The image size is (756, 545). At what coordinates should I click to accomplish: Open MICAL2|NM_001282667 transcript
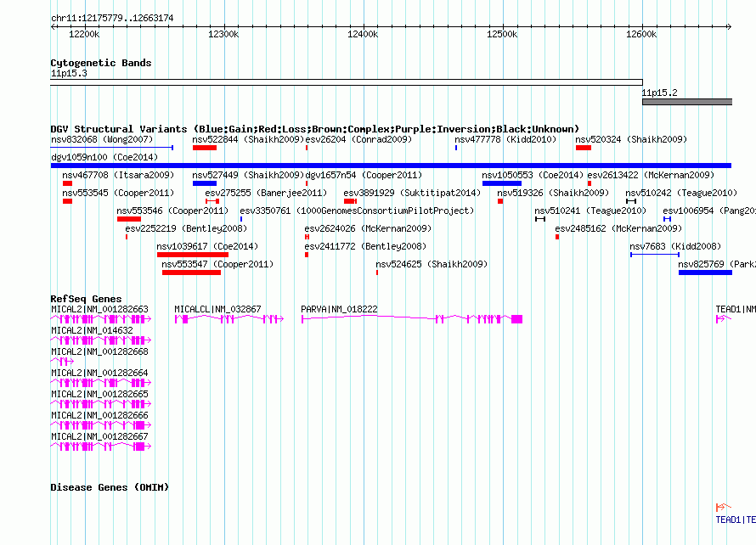(99, 436)
